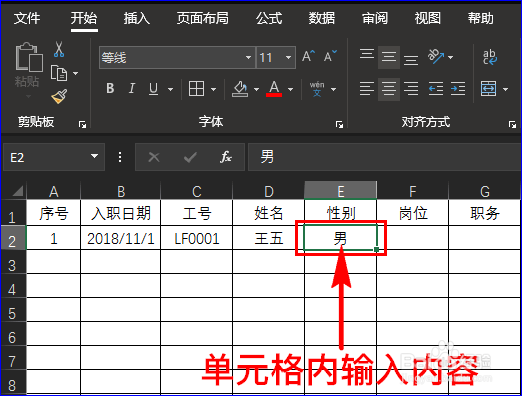This screenshot has width=522, height=396.
Task: Click the Cut scissors icon
Action: tap(59, 49)
